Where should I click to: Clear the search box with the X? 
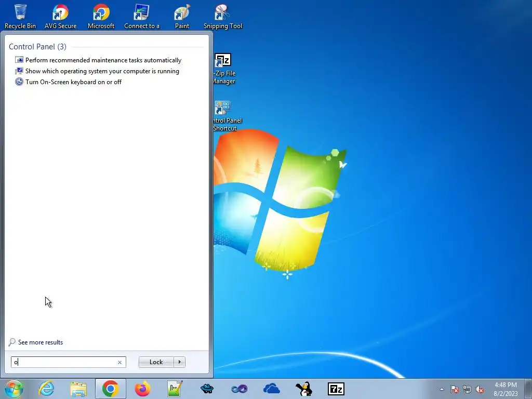[119, 362]
